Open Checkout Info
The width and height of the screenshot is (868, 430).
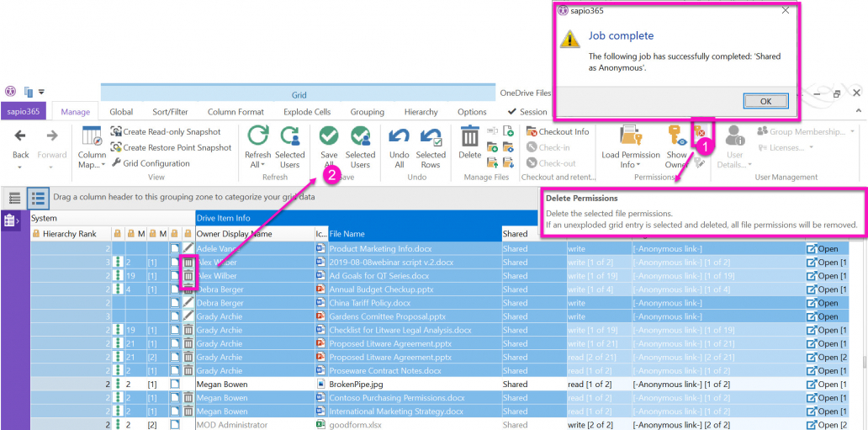[558, 132]
